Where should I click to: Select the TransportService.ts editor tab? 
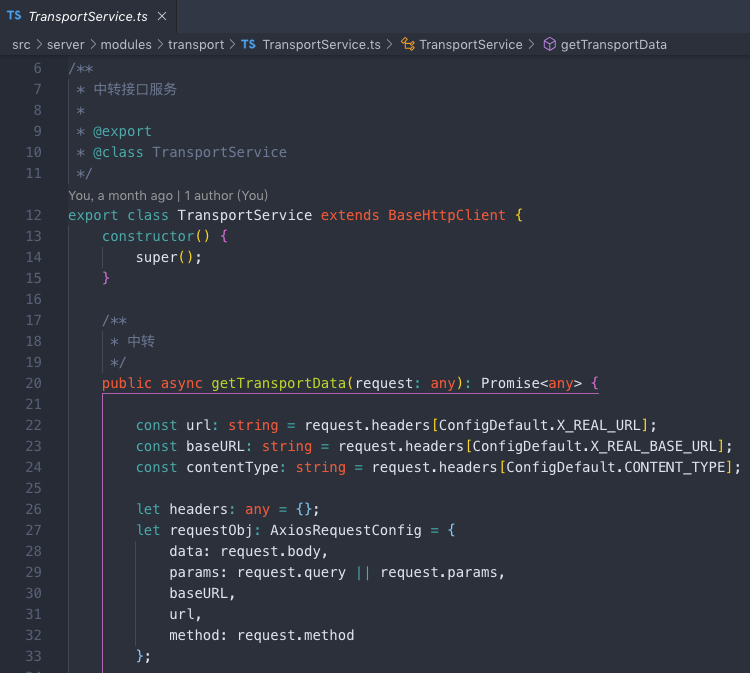tap(88, 16)
